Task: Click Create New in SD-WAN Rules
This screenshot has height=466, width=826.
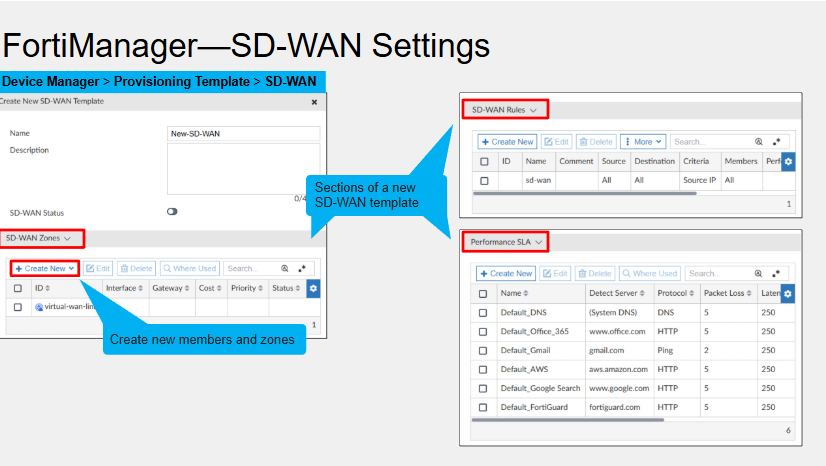Action: [x=507, y=142]
